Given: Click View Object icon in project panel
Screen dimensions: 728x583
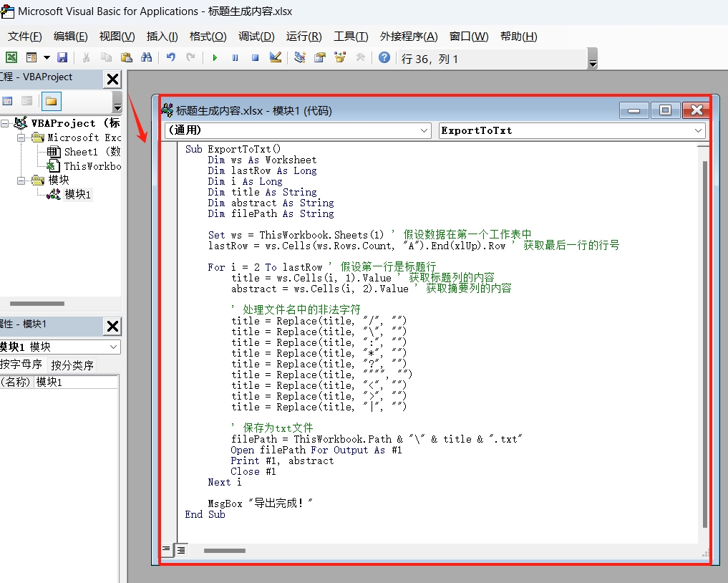Looking at the screenshot, I should pyautogui.click(x=27, y=101).
